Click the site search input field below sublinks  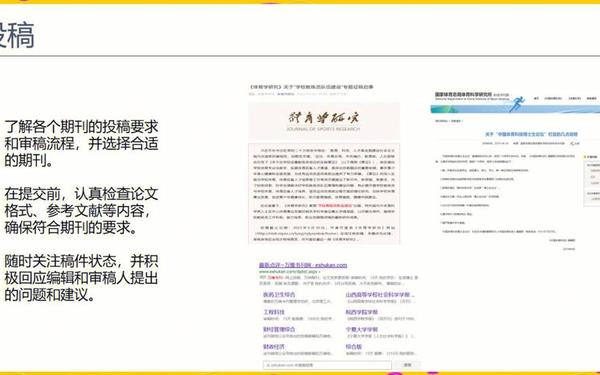pos(327,365)
